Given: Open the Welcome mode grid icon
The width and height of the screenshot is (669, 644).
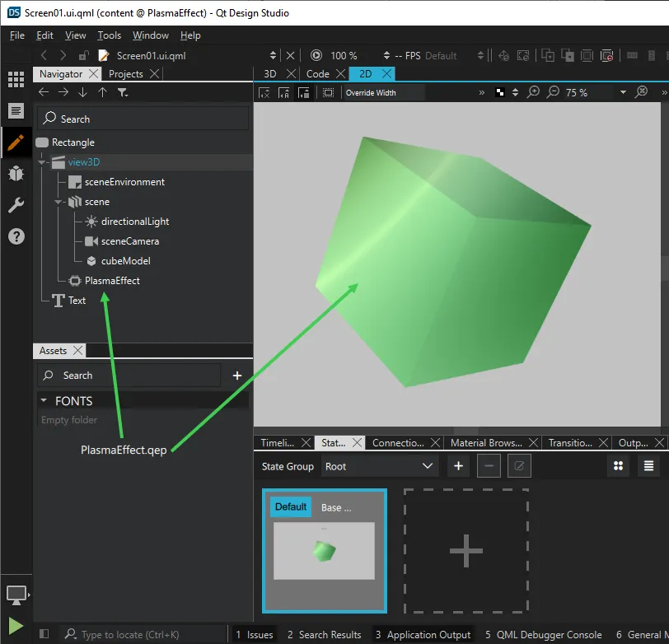Looking at the screenshot, I should (x=16, y=79).
